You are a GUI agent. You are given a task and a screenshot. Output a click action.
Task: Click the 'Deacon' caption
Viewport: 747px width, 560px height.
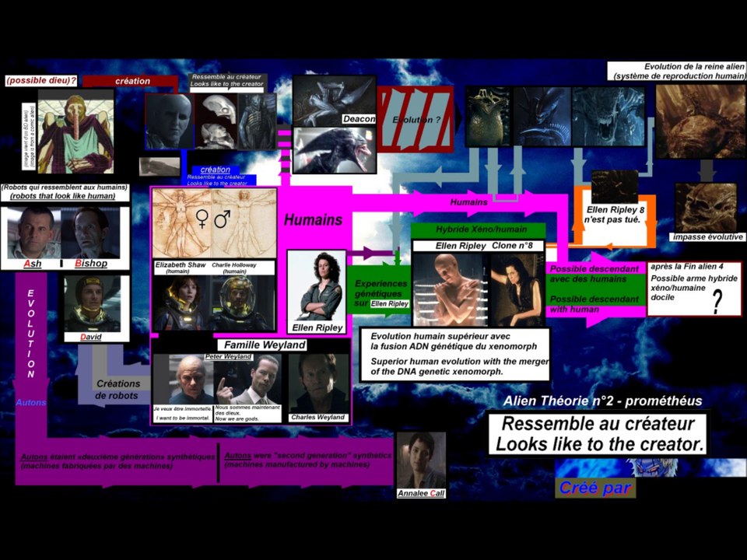pos(359,119)
